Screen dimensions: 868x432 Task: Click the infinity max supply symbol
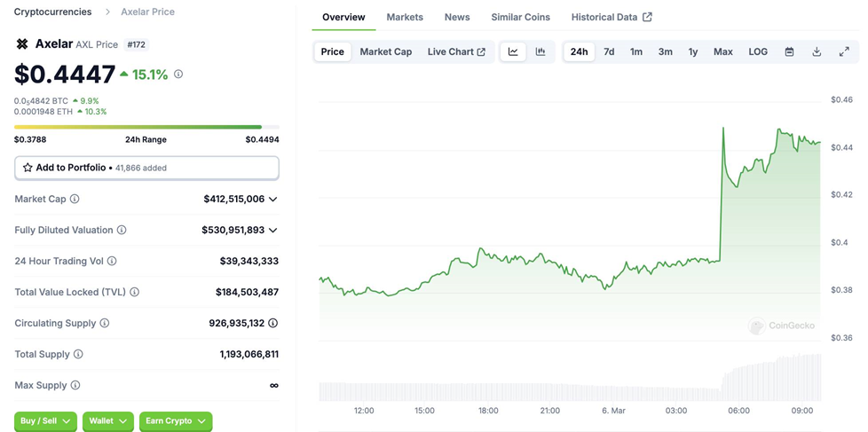coord(274,386)
